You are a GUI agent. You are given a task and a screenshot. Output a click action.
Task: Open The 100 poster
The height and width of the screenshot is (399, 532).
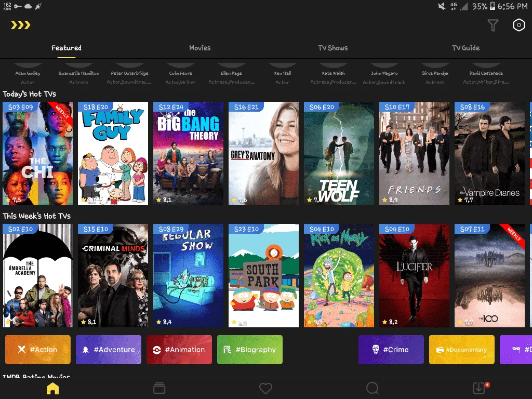pyautogui.click(x=489, y=275)
